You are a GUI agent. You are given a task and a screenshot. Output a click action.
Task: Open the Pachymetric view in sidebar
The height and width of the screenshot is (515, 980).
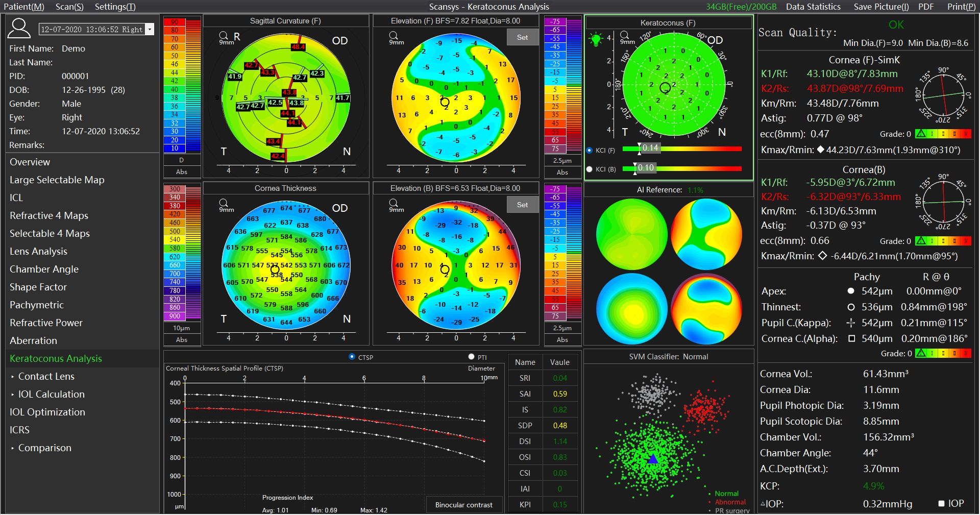[37, 305]
